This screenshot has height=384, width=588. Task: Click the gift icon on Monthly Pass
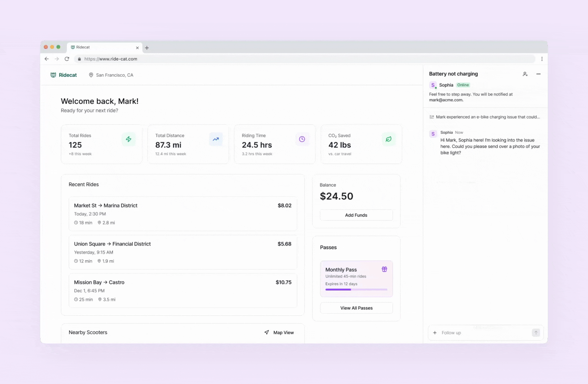coord(384,269)
